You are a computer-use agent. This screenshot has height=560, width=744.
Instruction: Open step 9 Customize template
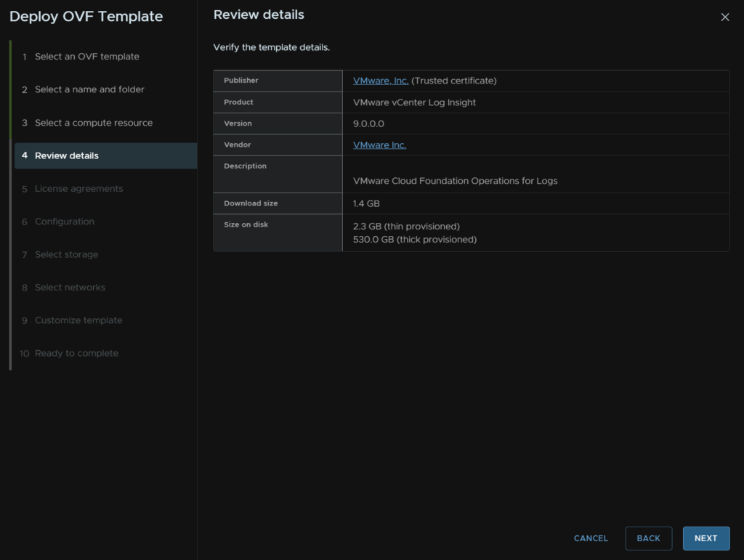[x=78, y=320]
